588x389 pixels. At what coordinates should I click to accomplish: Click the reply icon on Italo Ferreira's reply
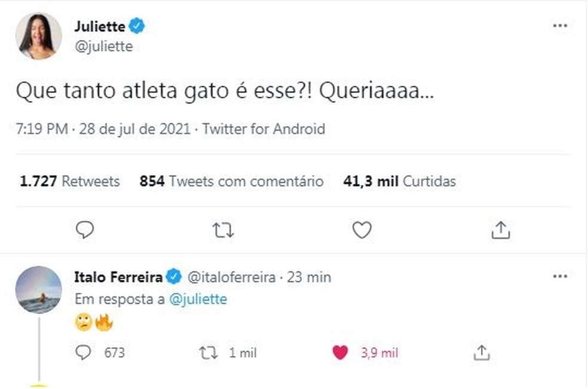click(84, 353)
